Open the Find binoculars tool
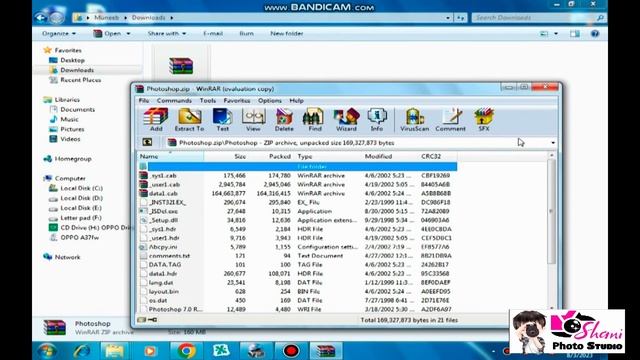This screenshot has height=360, width=640. coord(314,120)
